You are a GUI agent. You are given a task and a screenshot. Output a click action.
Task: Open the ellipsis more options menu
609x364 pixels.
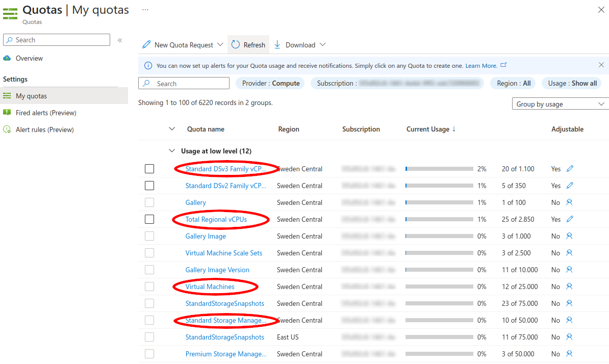point(145,10)
